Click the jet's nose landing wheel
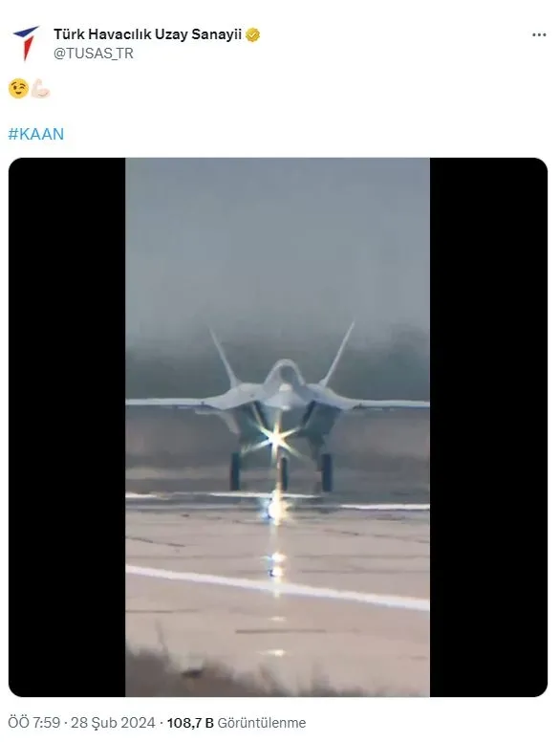The height and width of the screenshot is (742, 560). tap(283, 474)
